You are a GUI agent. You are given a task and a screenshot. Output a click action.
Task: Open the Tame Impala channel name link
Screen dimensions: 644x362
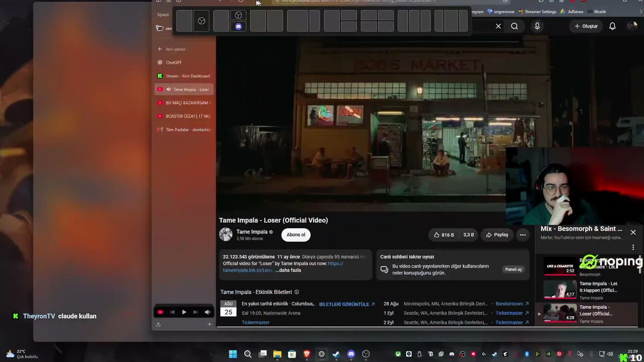click(x=252, y=232)
